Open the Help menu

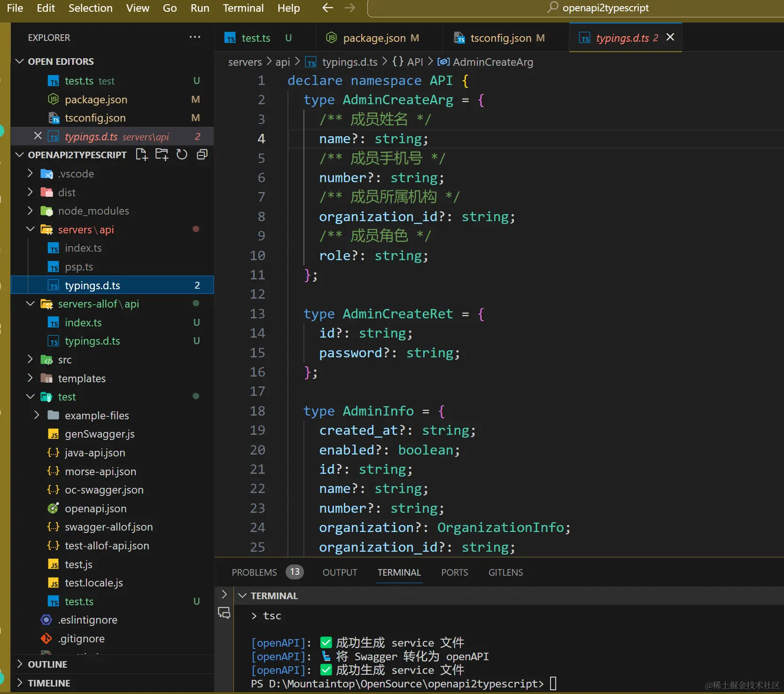288,8
